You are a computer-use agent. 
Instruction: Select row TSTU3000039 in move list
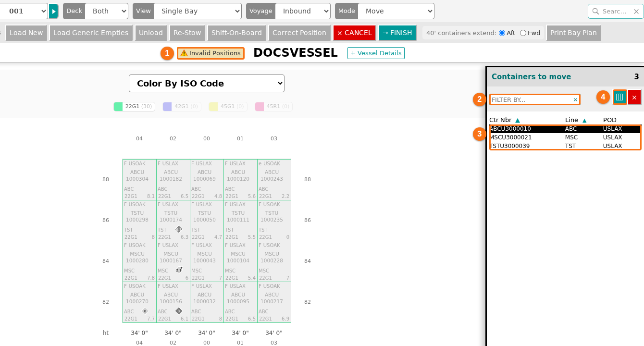(565, 146)
